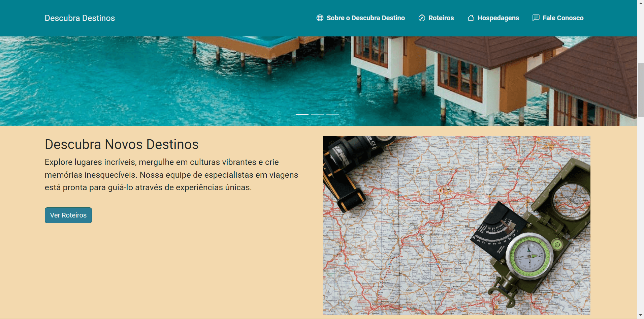Open the Sobre o Descubra Destino page

[365, 18]
